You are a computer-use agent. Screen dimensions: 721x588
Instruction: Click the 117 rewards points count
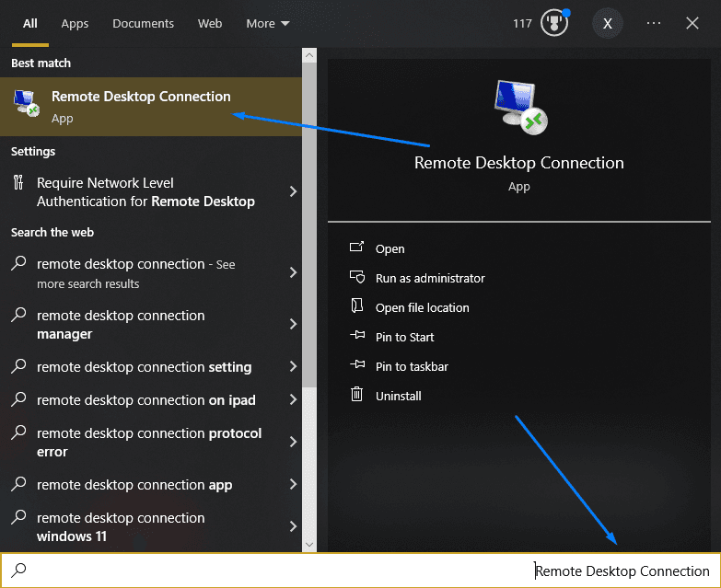(522, 23)
